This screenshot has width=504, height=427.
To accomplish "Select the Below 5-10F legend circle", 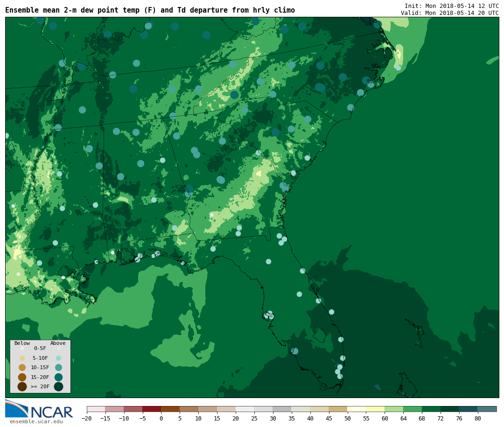I will 22,358.
